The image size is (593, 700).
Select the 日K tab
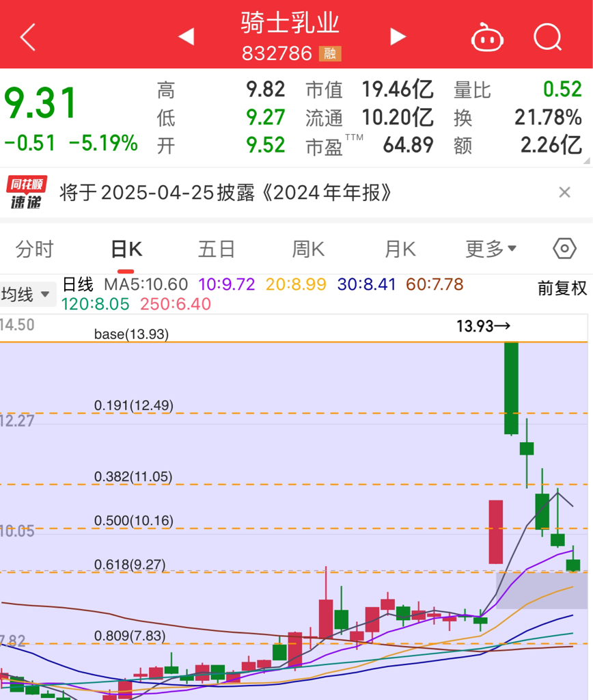click(x=126, y=249)
